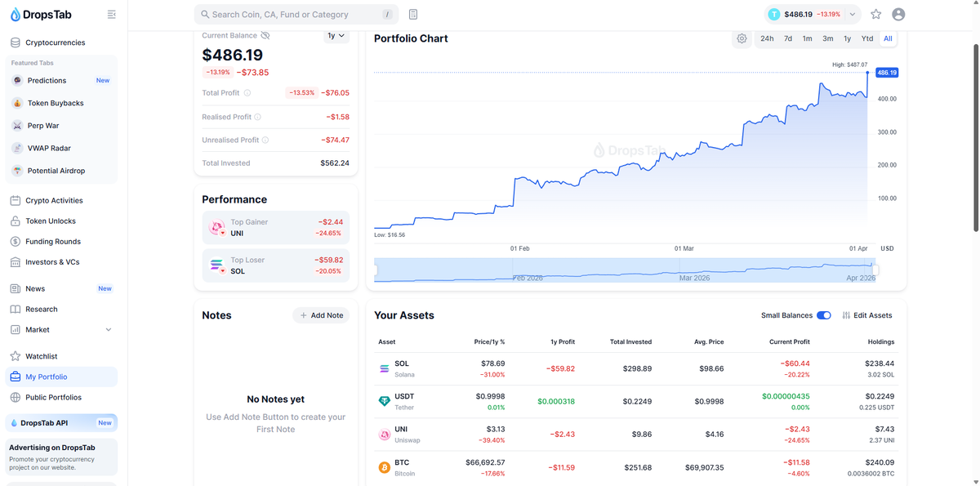Click Unrealised Profit info icon

[x=265, y=140]
